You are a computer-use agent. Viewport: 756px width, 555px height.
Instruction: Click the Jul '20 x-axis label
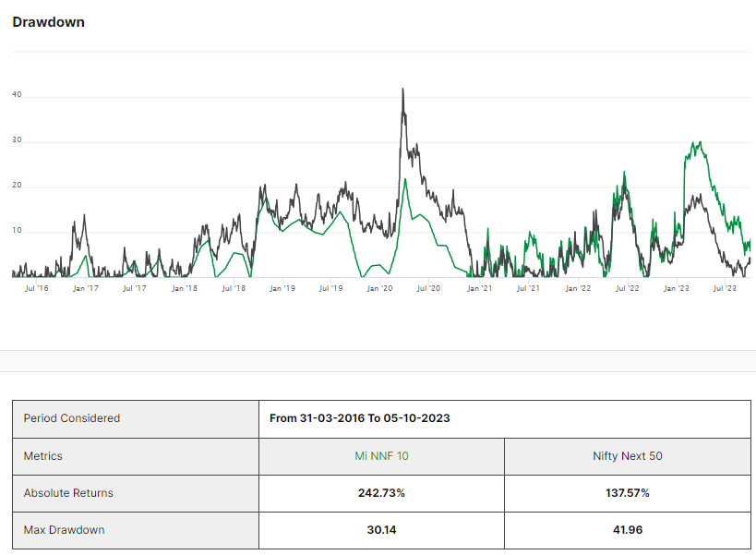click(428, 288)
